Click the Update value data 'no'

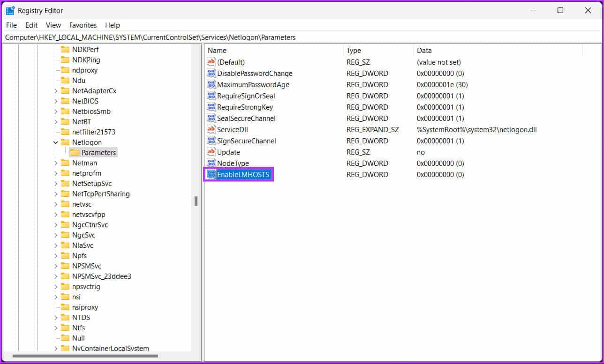pos(421,152)
